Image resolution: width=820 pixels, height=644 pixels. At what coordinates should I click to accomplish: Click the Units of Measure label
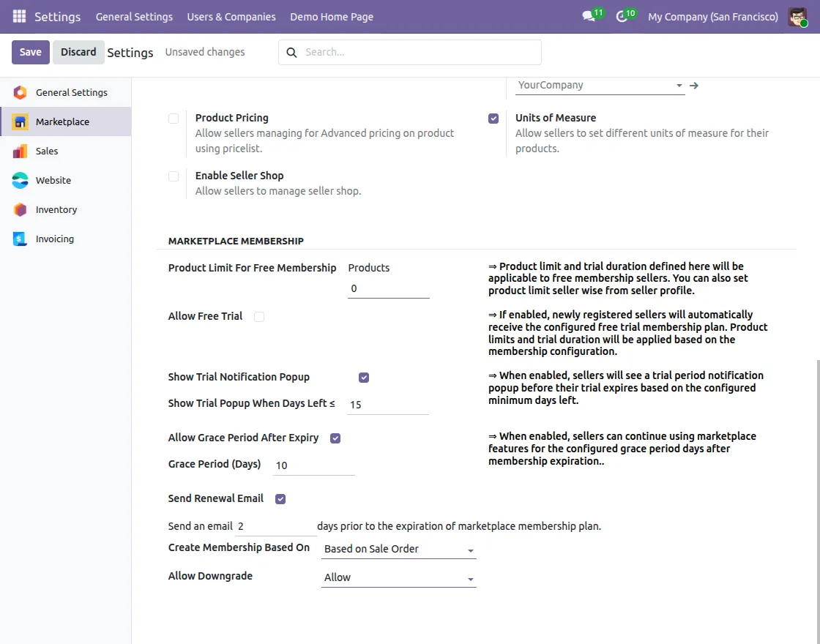coord(556,118)
